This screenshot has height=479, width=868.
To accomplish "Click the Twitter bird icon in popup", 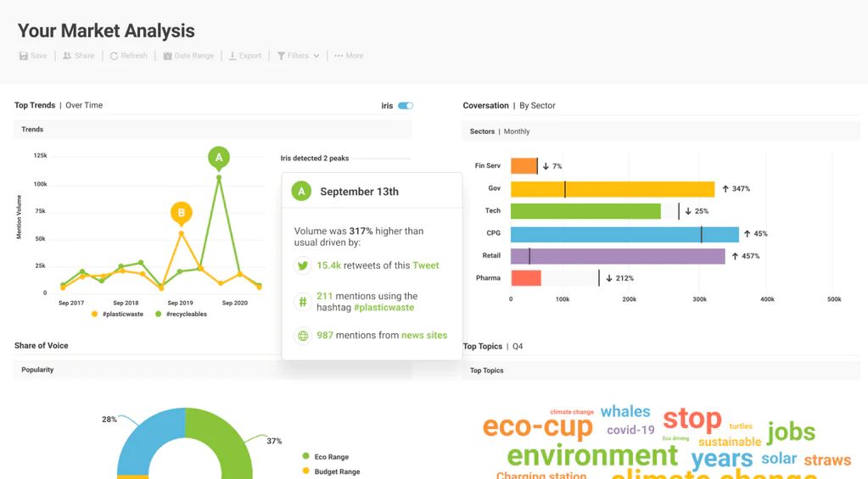I will tap(303, 265).
